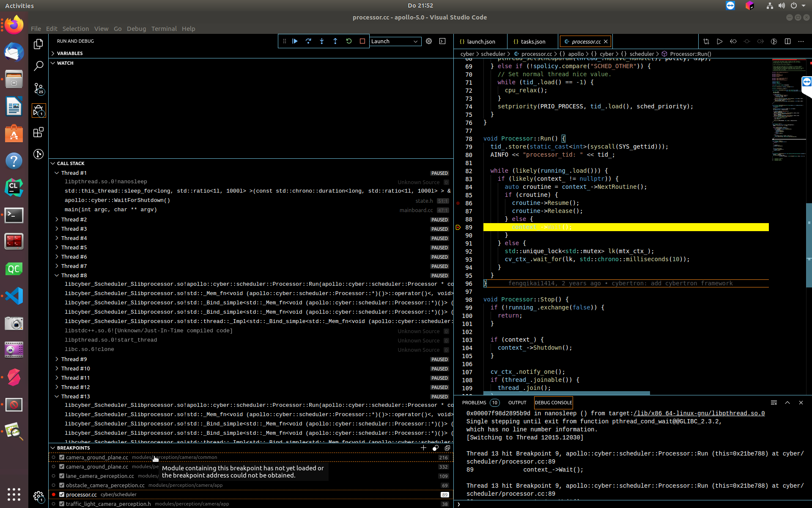The height and width of the screenshot is (508, 812).
Task: Open the Run and Debug activity bar icon
Action: pos(38,110)
